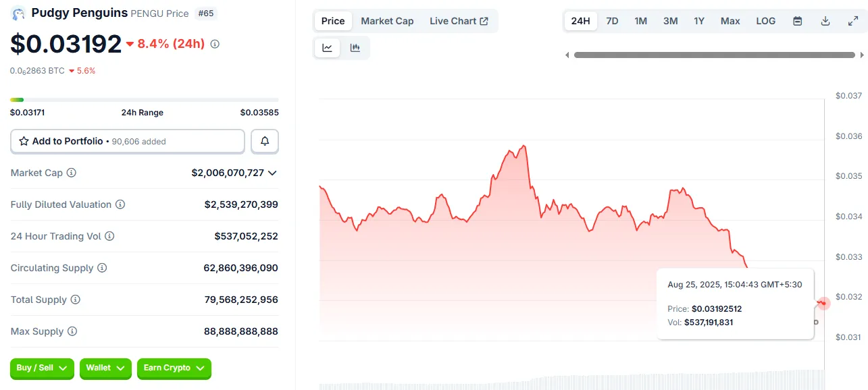Open the Live Chart tab
Image resolution: width=868 pixels, height=390 pixels.
[x=459, y=21]
